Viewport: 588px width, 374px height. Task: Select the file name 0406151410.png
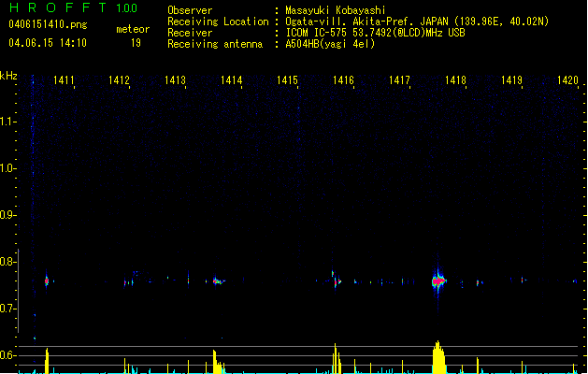click(x=48, y=24)
